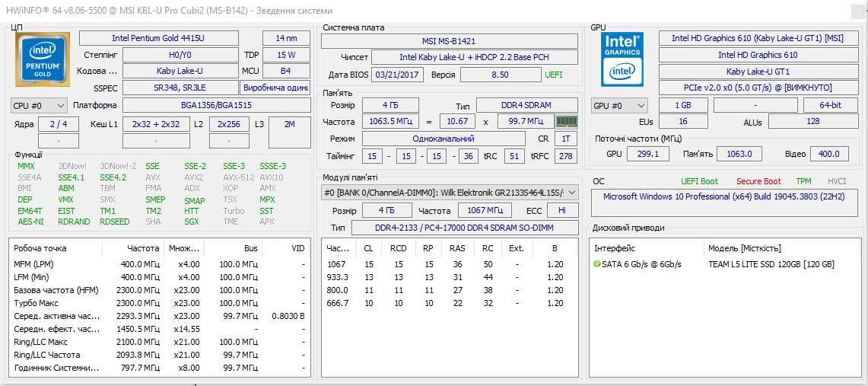The height and width of the screenshot is (386, 868).
Task: Click the ECC Ні value field
Action: 562,210
